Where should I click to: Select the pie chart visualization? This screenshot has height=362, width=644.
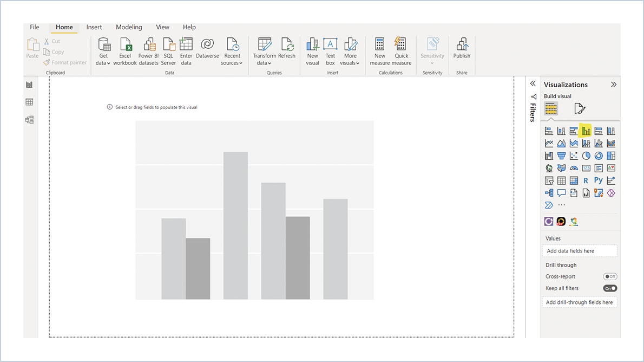click(x=586, y=156)
